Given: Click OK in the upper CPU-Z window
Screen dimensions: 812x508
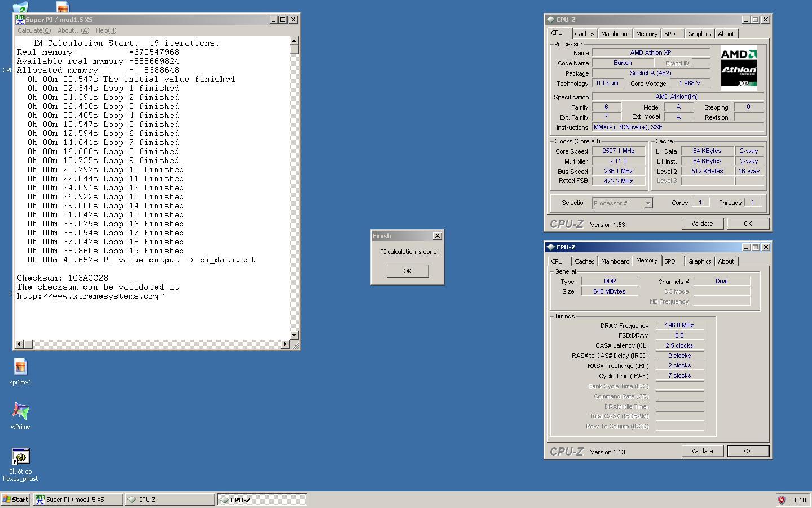Looking at the screenshot, I should pyautogui.click(x=748, y=224).
